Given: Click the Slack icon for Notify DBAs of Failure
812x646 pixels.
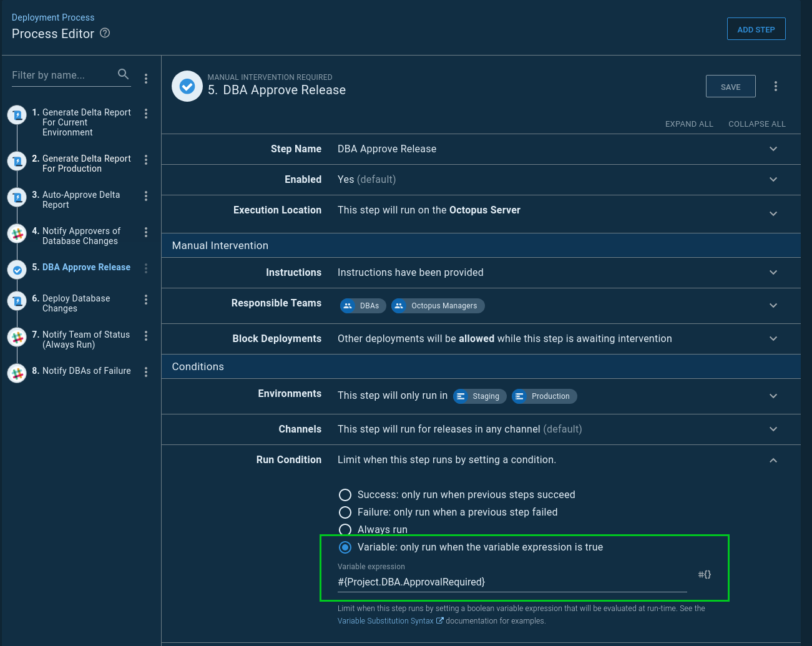Looking at the screenshot, I should click(17, 373).
